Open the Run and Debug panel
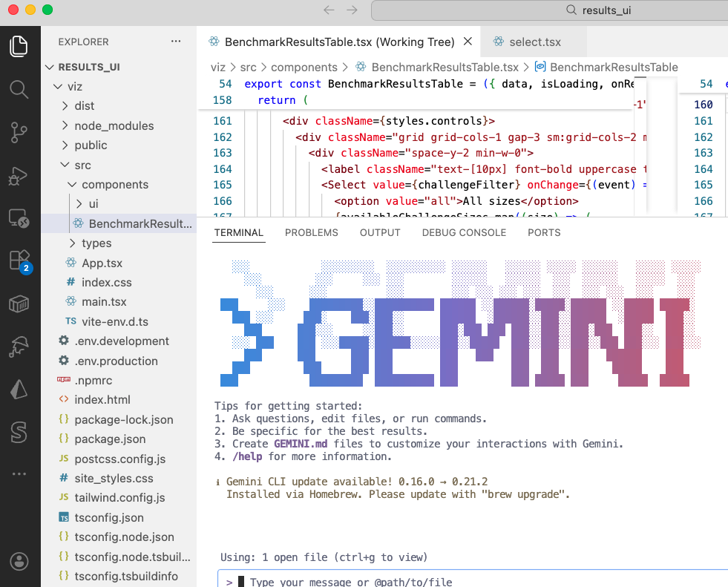The height and width of the screenshot is (587, 728). click(x=19, y=176)
